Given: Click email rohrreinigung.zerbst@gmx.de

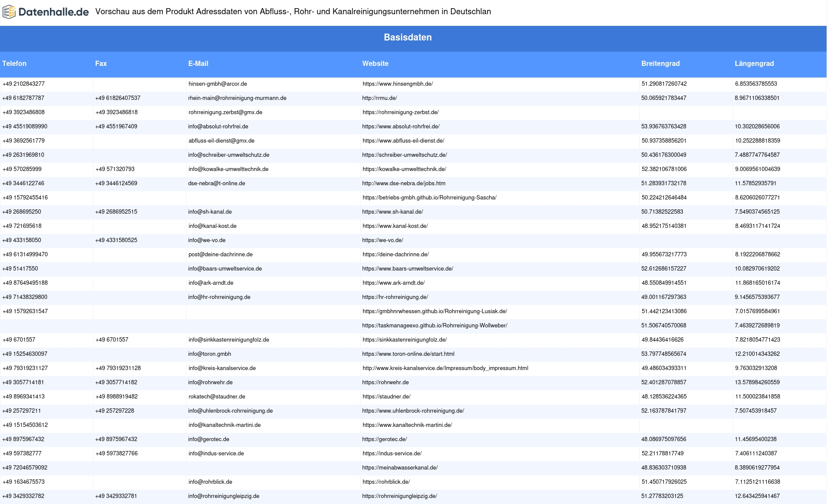Looking at the screenshot, I should click(x=225, y=112).
